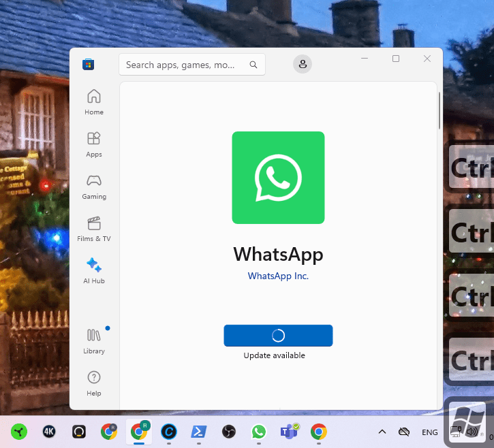Click the large WhatsApp app logo

coord(278,178)
